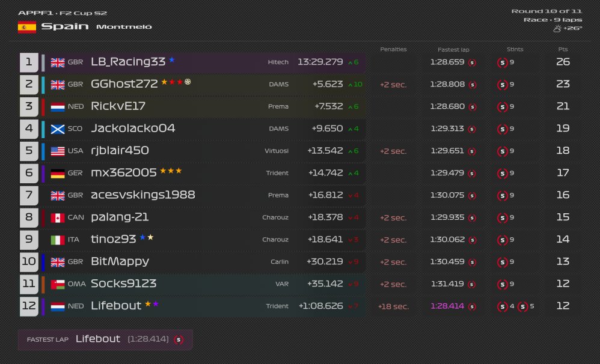
Task: Click the +18 sec. penalty for Lifebout
Action: pos(393,307)
